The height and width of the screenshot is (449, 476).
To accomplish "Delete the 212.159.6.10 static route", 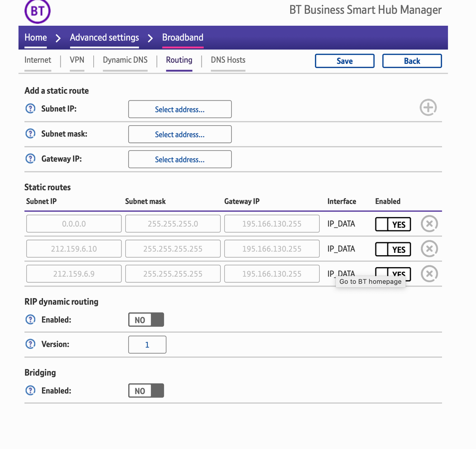I will coord(429,249).
